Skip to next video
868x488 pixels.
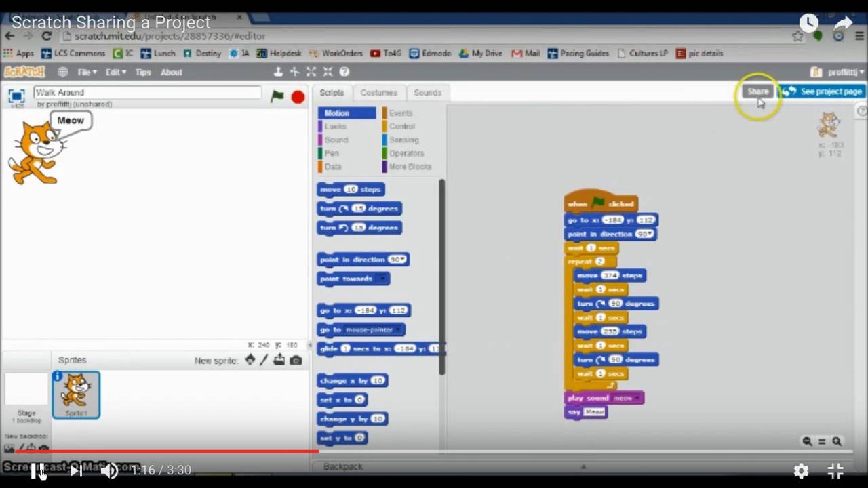click(76, 470)
